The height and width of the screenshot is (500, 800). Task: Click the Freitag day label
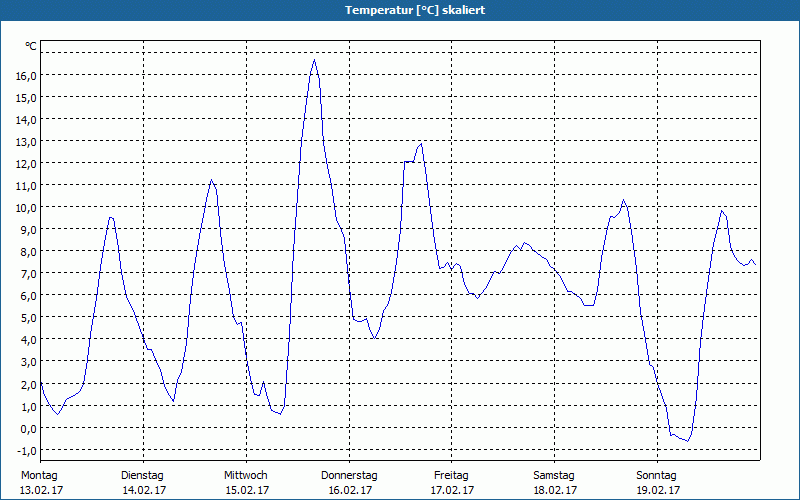point(452,475)
